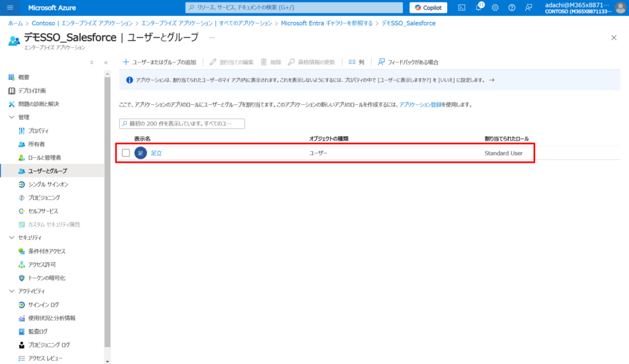Screen dimensions: 629x364
Task: Open the アプリケーション登録 link
Action: pos(420,104)
